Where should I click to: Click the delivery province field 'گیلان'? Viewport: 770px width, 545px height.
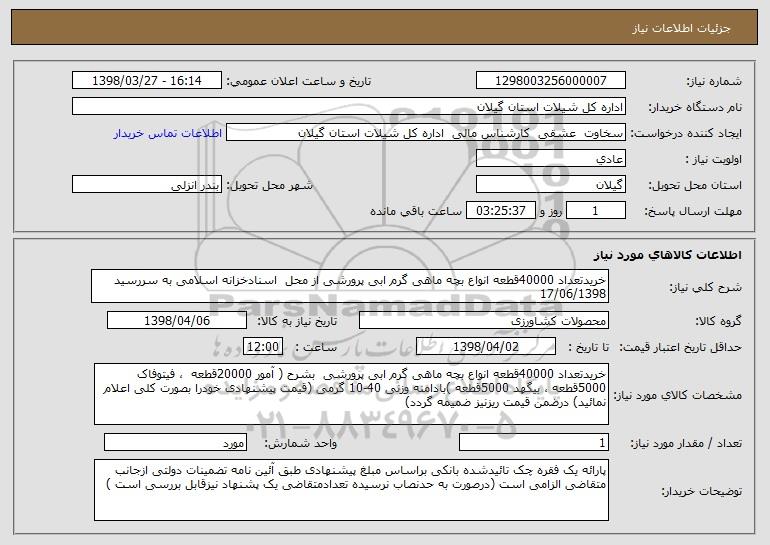(550, 185)
